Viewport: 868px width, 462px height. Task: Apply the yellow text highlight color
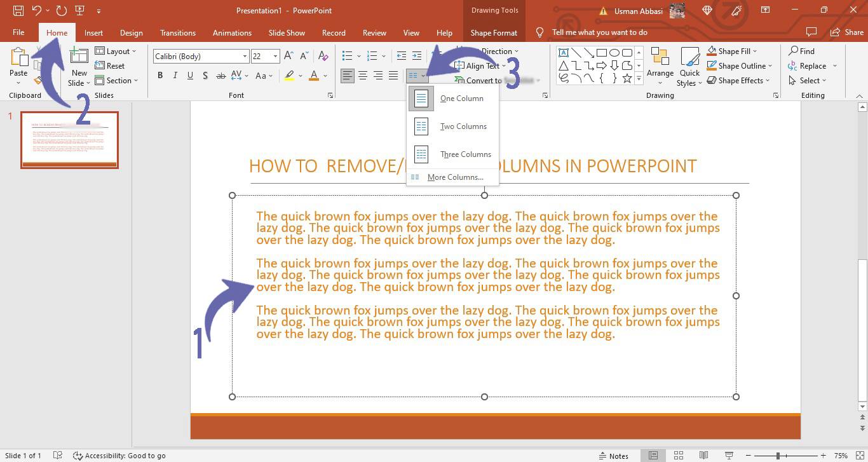pyautogui.click(x=289, y=76)
